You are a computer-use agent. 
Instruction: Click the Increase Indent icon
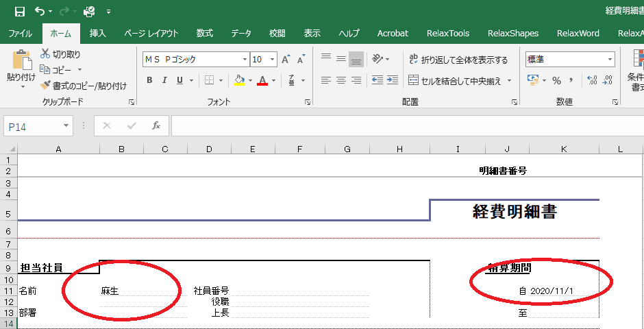pos(393,80)
